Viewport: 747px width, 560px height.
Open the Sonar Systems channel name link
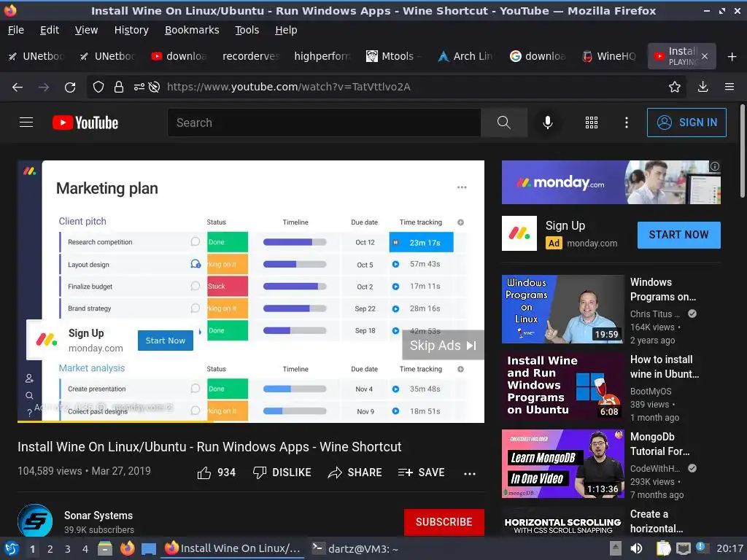[x=98, y=516]
